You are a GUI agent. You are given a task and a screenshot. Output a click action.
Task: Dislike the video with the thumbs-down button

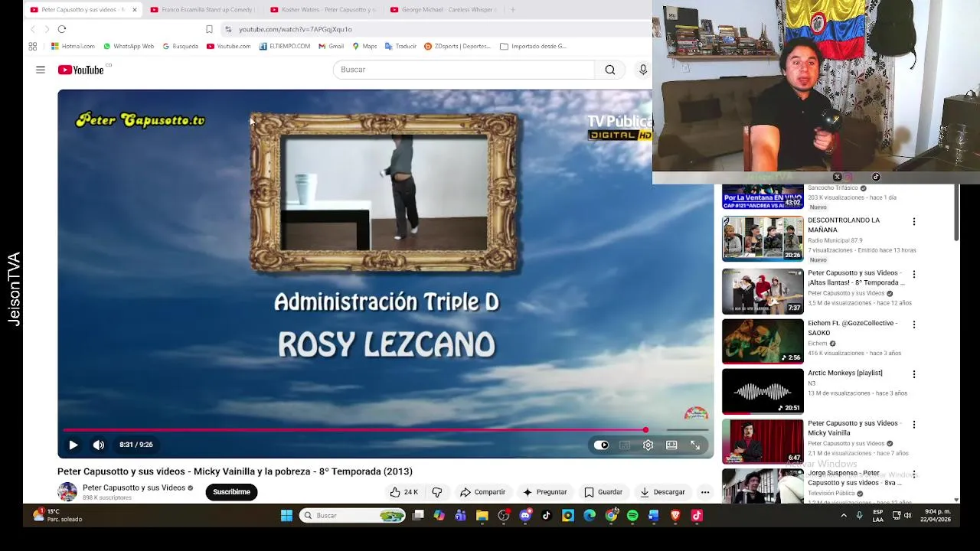click(437, 492)
